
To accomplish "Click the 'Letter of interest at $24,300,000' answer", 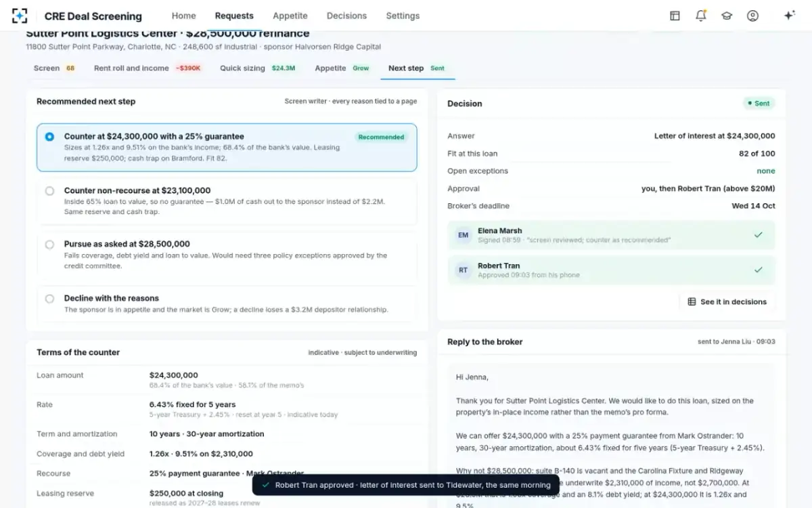I will coord(715,136).
